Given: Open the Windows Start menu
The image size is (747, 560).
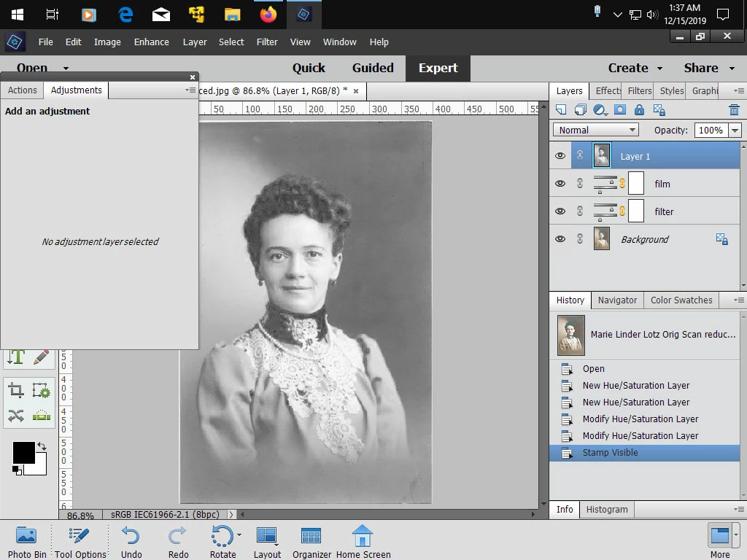Looking at the screenshot, I should coord(18,15).
